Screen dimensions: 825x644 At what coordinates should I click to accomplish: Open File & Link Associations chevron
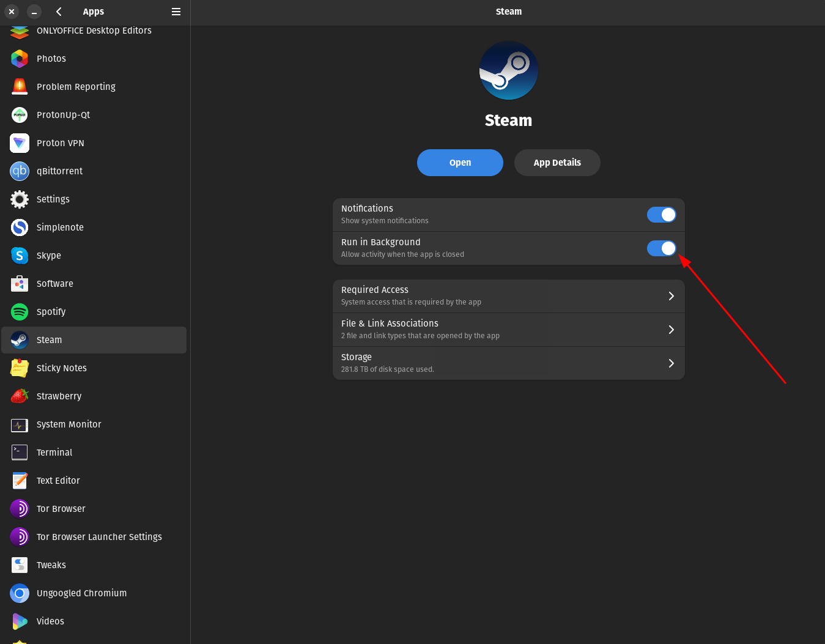(671, 330)
